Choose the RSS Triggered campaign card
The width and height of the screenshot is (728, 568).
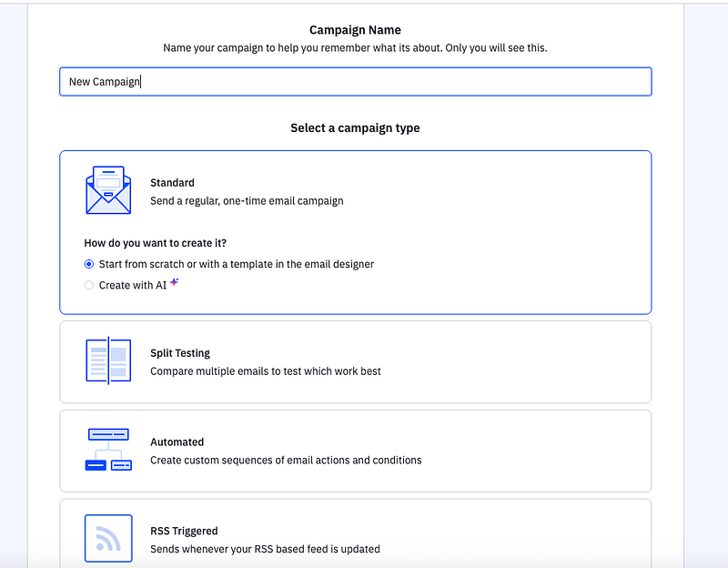click(x=356, y=534)
